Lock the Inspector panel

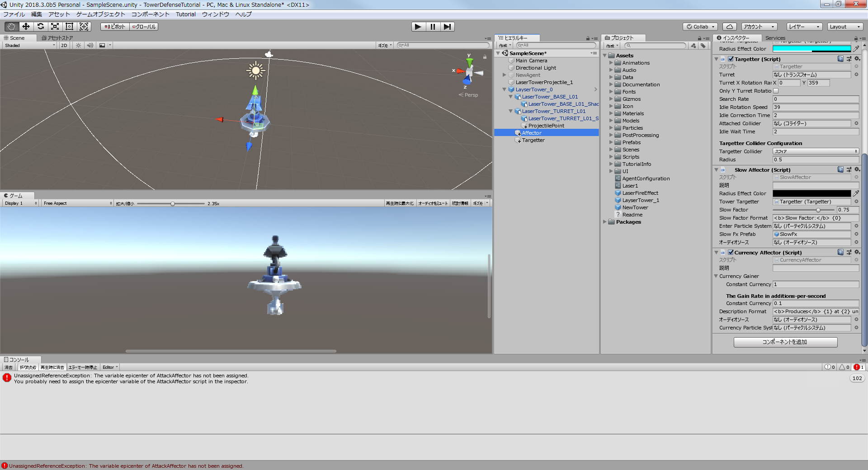(856, 38)
